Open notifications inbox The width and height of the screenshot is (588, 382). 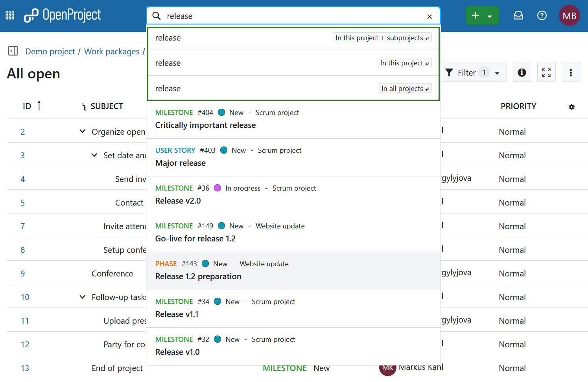[518, 15]
